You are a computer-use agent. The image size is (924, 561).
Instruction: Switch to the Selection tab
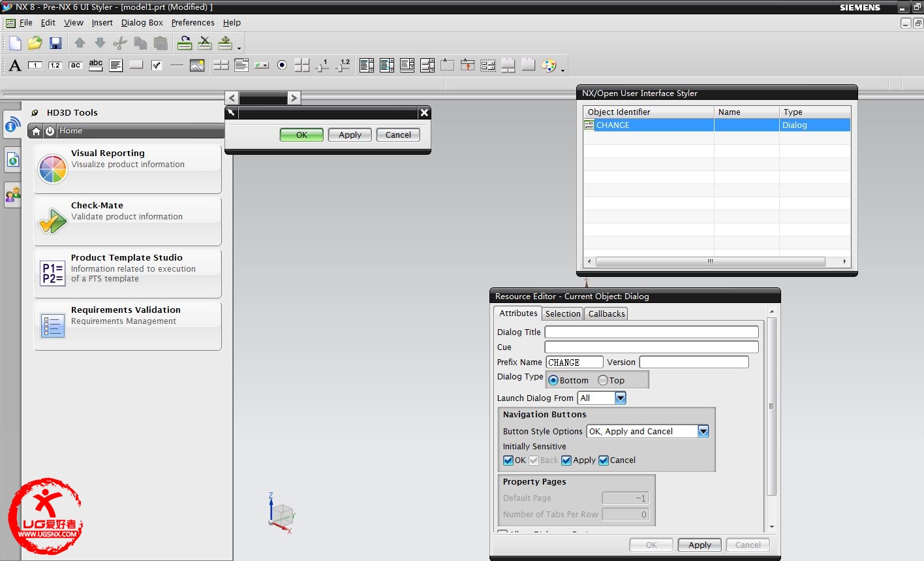(x=563, y=314)
